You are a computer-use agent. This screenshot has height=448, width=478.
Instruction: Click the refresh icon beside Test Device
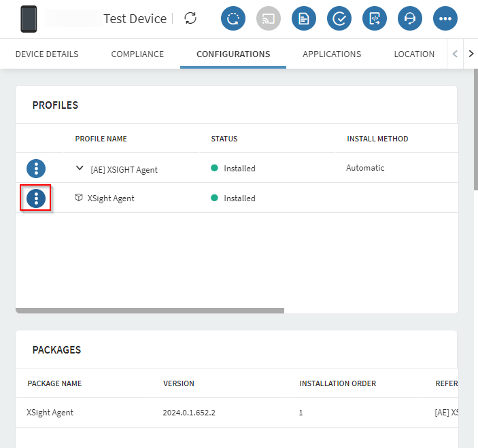(191, 18)
